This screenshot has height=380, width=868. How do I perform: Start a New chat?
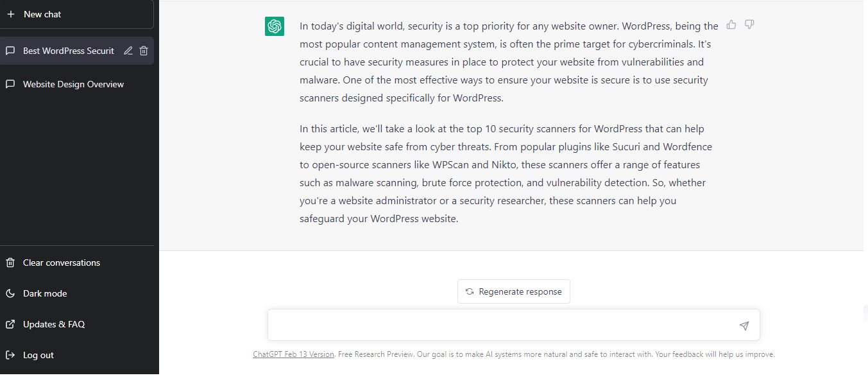(77, 14)
